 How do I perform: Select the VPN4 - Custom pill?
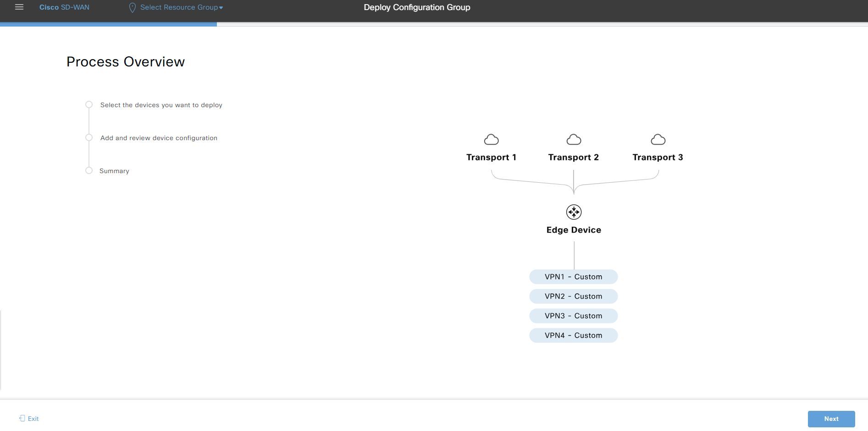pyautogui.click(x=574, y=335)
